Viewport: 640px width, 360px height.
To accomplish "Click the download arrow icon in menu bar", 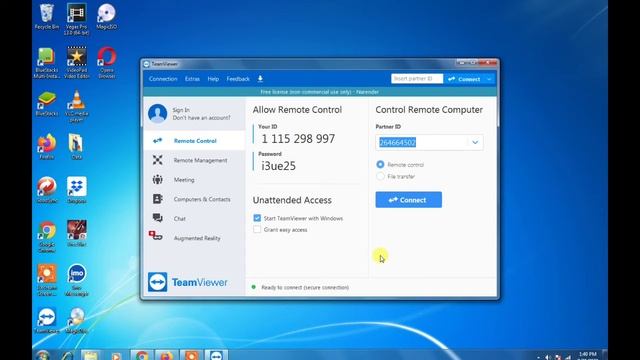I will coord(260,79).
